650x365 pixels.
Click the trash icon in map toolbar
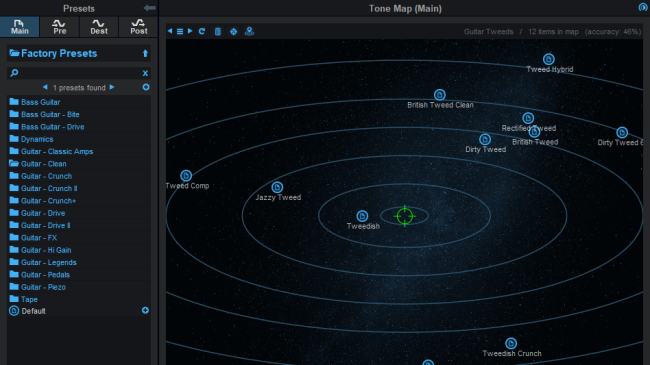(x=218, y=32)
